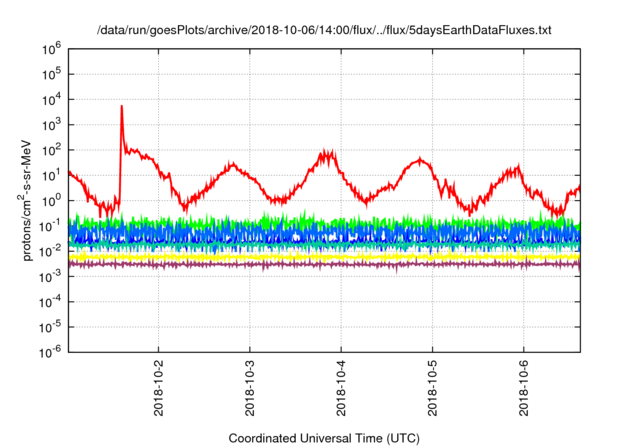Click the 10^5 y-axis tick label
Image resolution: width=640 pixels, height=448 pixels.
[51, 74]
